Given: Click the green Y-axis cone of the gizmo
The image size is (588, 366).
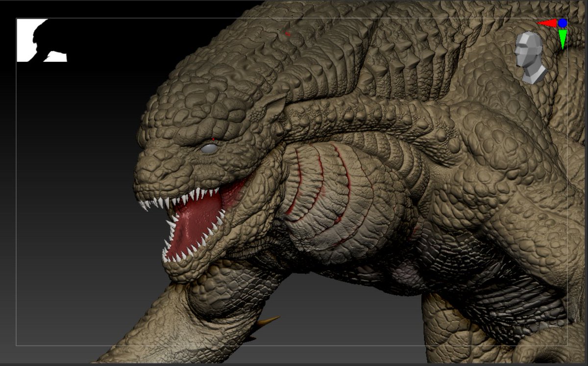Looking at the screenshot, I should tap(563, 39).
